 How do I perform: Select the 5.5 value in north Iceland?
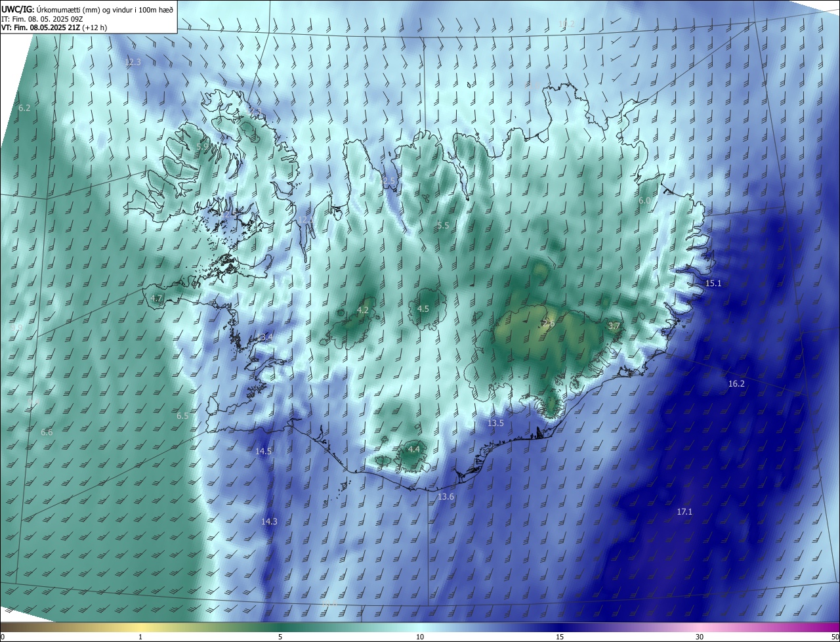click(443, 225)
